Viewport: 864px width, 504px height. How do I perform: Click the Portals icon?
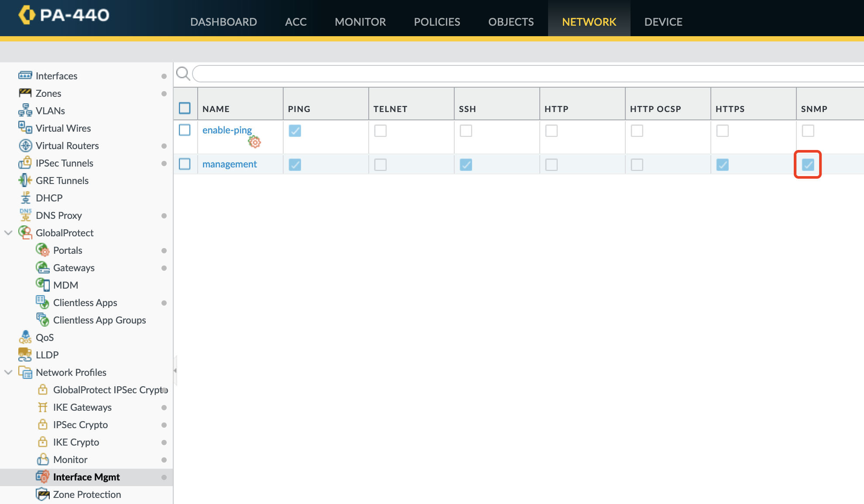(43, 250)
